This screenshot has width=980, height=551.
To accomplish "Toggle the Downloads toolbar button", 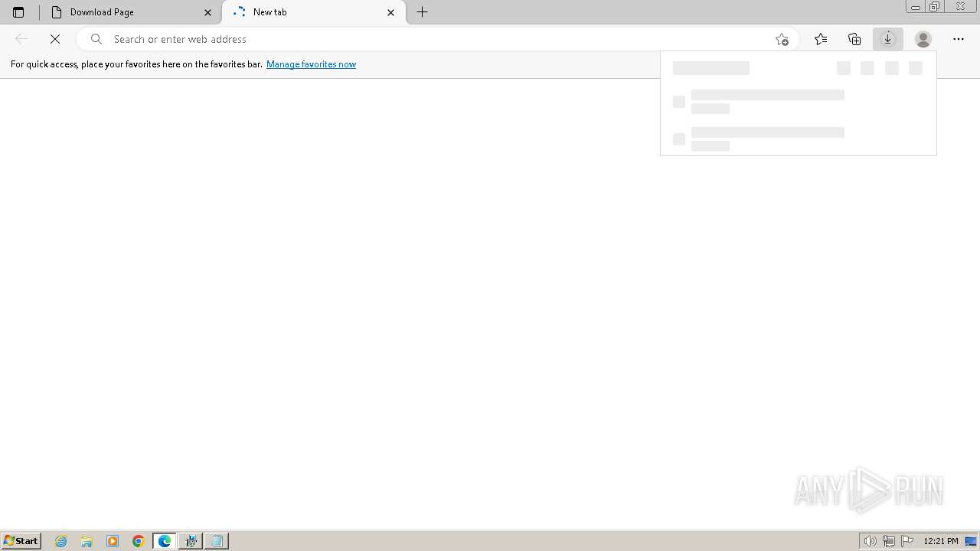I will [888, 39].
